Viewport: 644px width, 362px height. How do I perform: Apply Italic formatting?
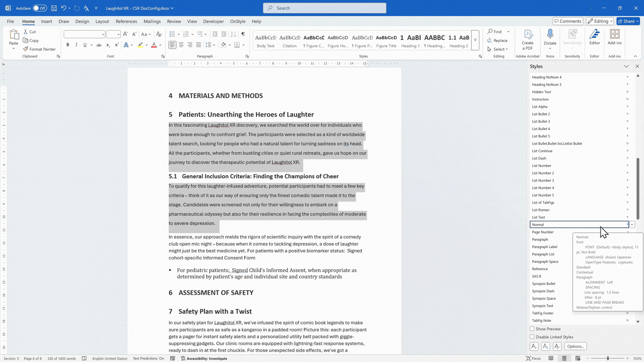(x=76, y=45)
